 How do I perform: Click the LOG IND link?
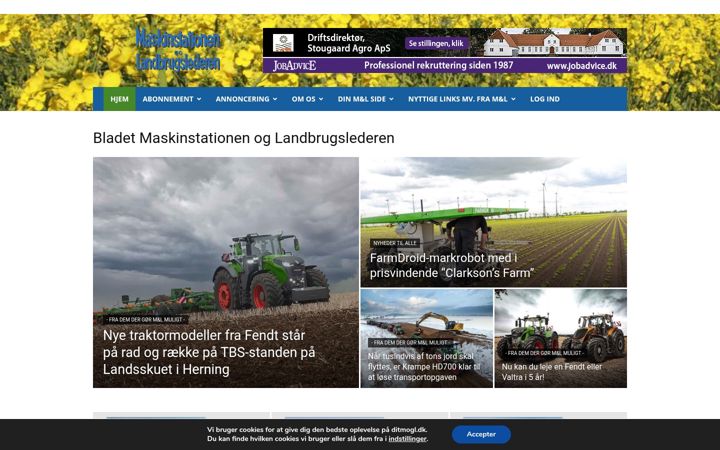tap(545, 99)
